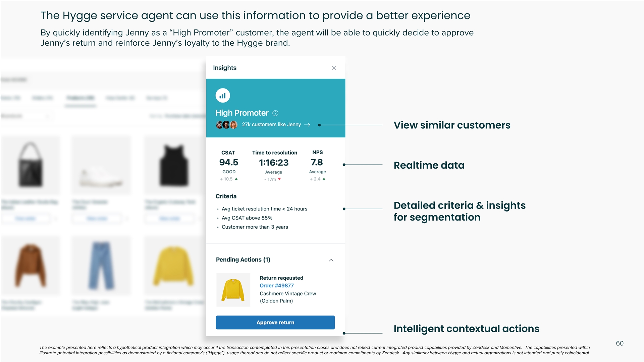
Task: Click the NPS 7.8 score
Action: pos(317,163)
